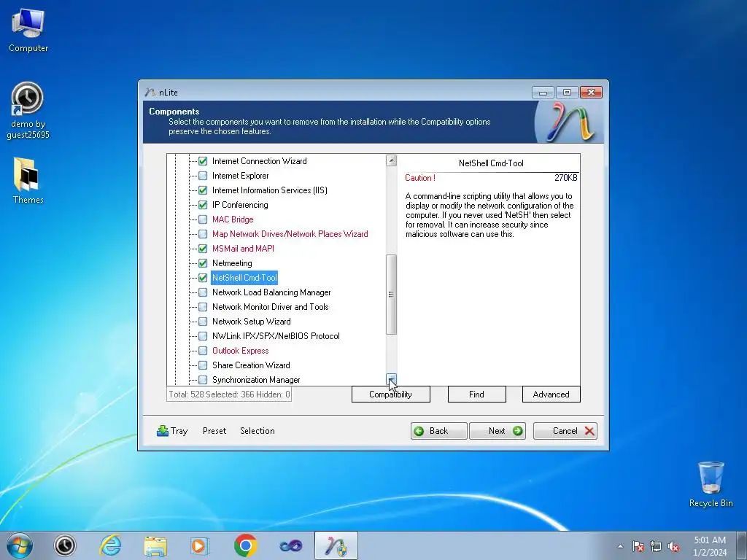This screenshot has width=747, height=560.
Task: Check Network Monitor Driver and Tools
Action: (203, 307)
